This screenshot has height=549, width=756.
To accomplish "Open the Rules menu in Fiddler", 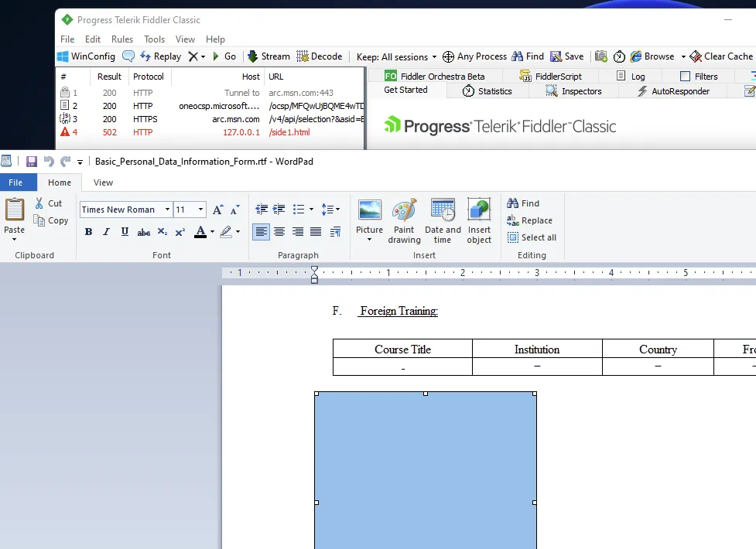I will [x=121, y=39].
